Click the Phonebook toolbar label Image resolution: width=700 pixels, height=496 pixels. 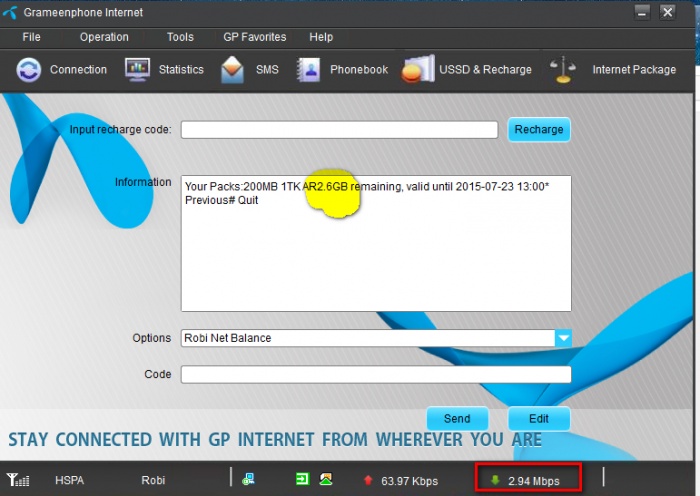359,70
